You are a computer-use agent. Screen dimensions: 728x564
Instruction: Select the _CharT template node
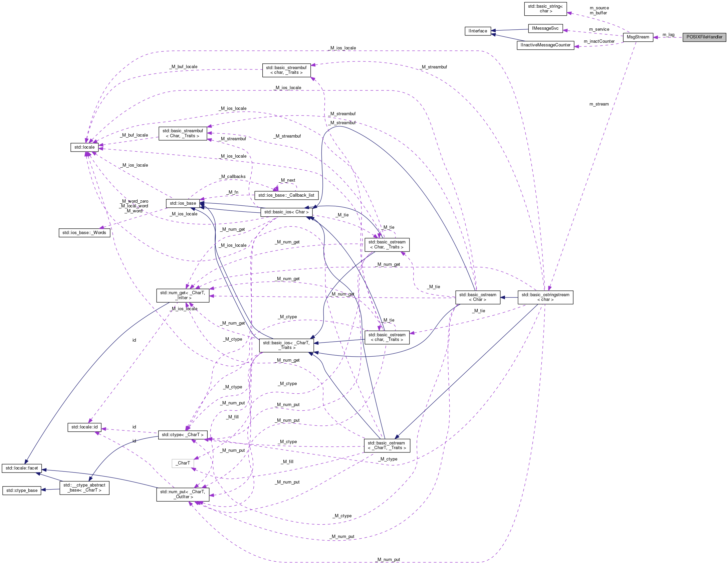(182, 463)
